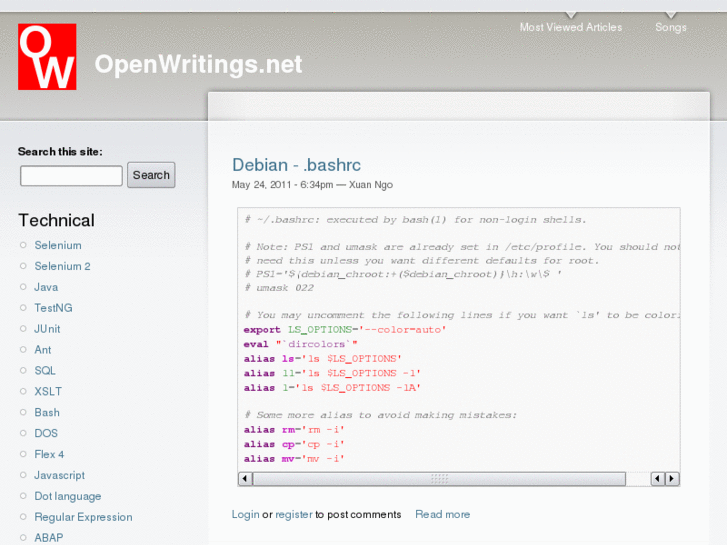727x545 pixels.
Task: Open the TestNG category
Action: tap(53, 308)
